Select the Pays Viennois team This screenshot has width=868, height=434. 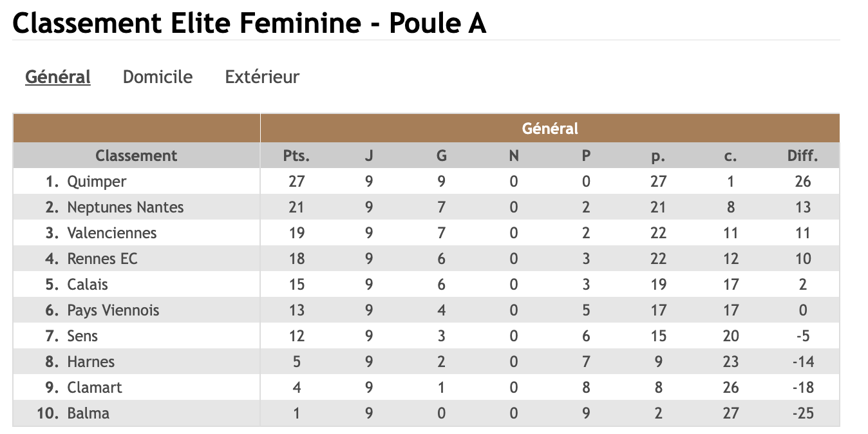(x=113, y=310)
